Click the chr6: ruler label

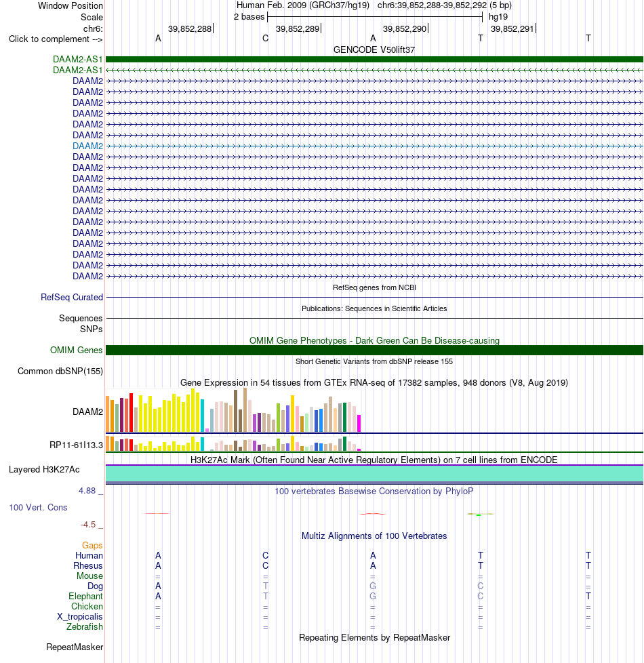click(x=93, y=28)
